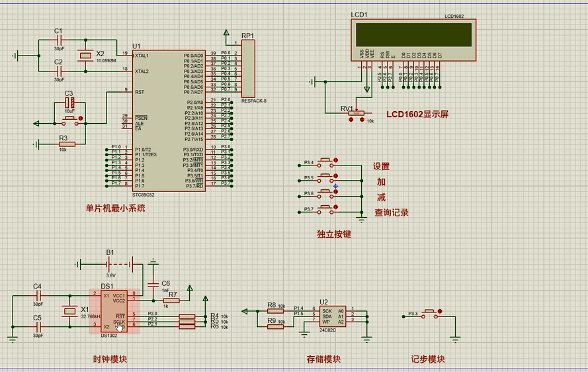Image resolution: width=588 pixels, height=372 pixels.
Task: Select resistor R7 1k
Action: point(171,301)
